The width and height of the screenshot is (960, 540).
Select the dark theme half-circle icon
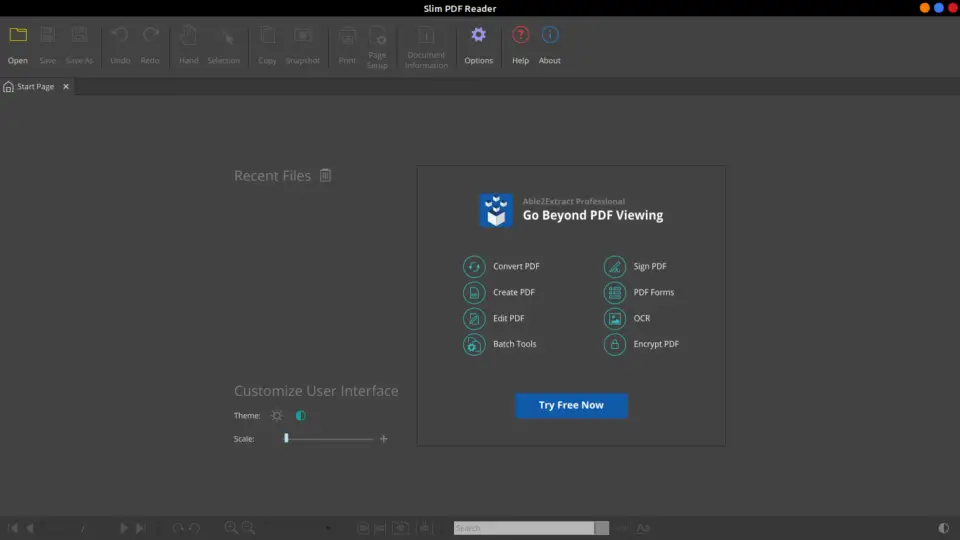pos(300,416)
